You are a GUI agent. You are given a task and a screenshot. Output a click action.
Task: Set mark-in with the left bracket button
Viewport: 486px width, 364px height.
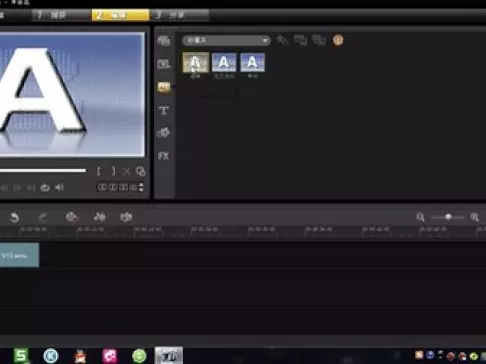coord(99,171)
